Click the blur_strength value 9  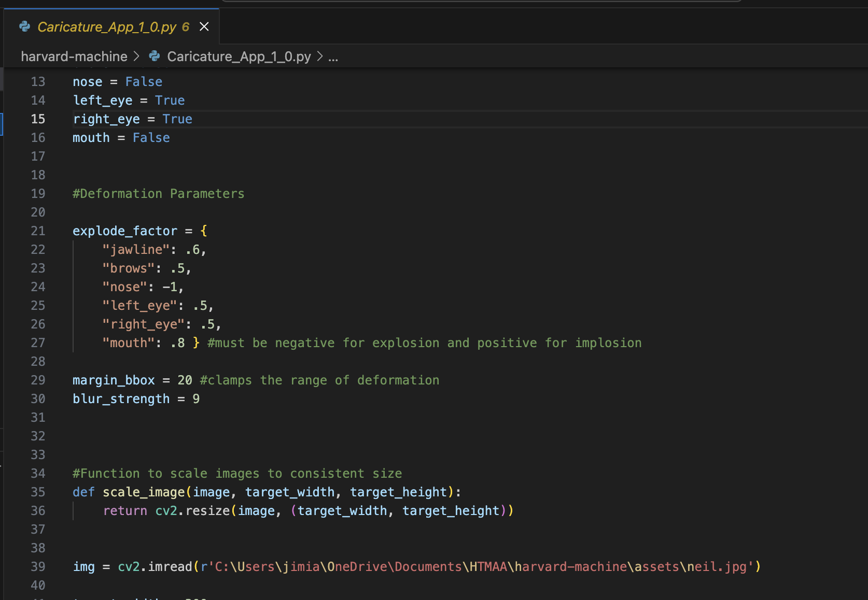(196, 399)
